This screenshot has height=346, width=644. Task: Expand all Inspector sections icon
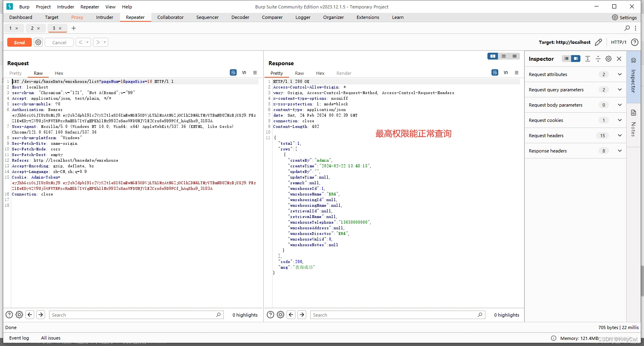click(x=588, y=59)
